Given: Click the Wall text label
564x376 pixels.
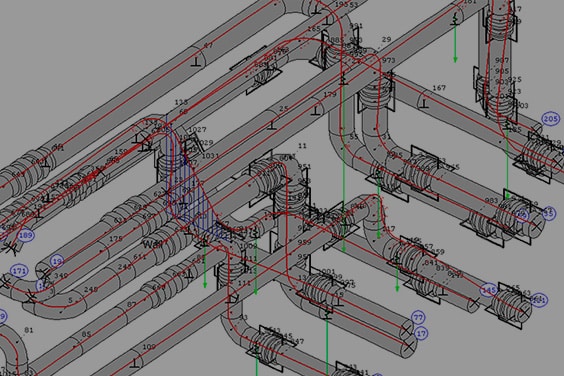Looking at the screenshot, I should [153, 244].
